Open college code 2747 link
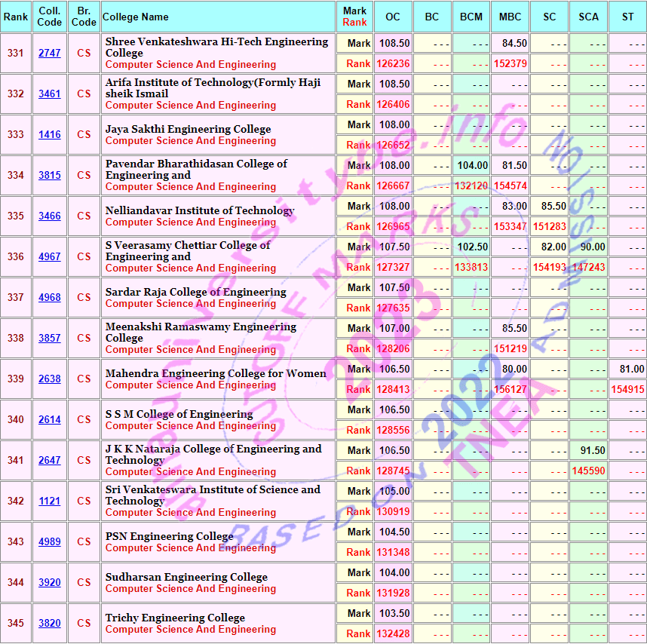 pyautogui.click(x=50, y=54)
